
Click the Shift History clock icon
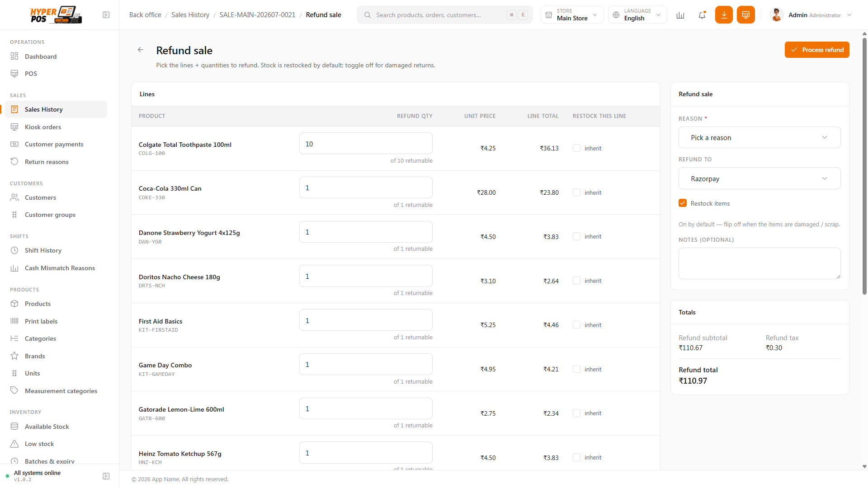[x=14, y=250]
